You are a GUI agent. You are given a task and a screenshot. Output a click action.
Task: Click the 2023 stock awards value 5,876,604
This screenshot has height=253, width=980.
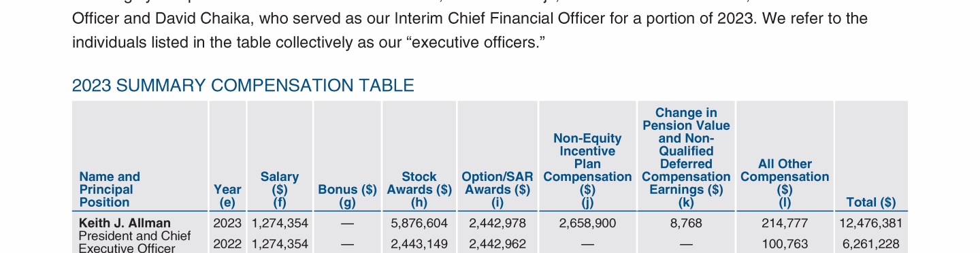click(419, 223)
